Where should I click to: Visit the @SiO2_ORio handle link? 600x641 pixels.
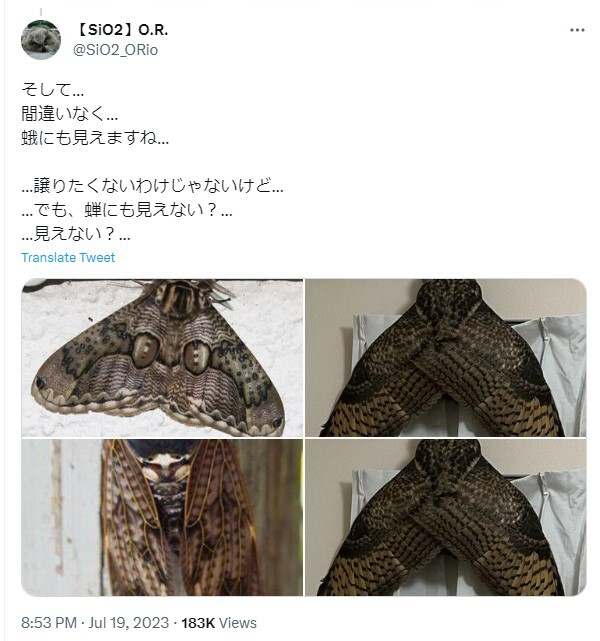click(x=116, y=50)
